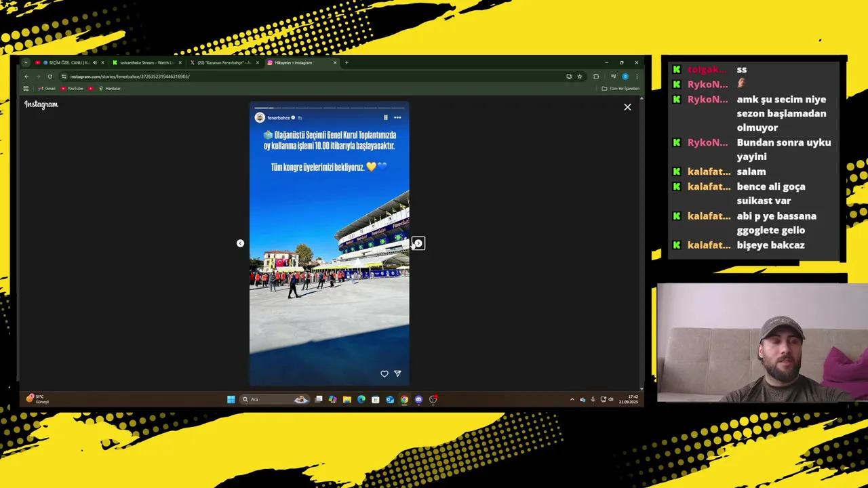
Task: Close the Hikayeler Instagram tab
Action: [334, 62]
